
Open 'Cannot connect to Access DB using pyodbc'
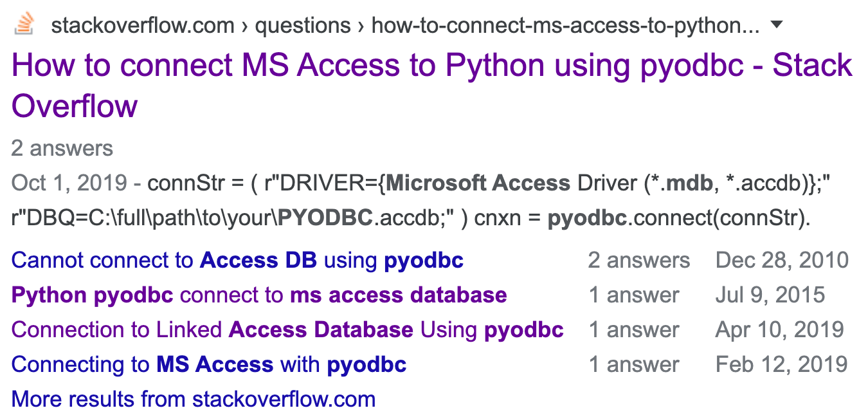point(237,260)
